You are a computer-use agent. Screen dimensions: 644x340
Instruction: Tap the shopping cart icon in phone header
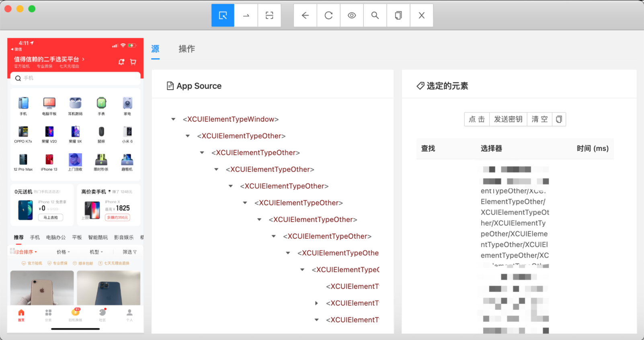pos(133,62)
